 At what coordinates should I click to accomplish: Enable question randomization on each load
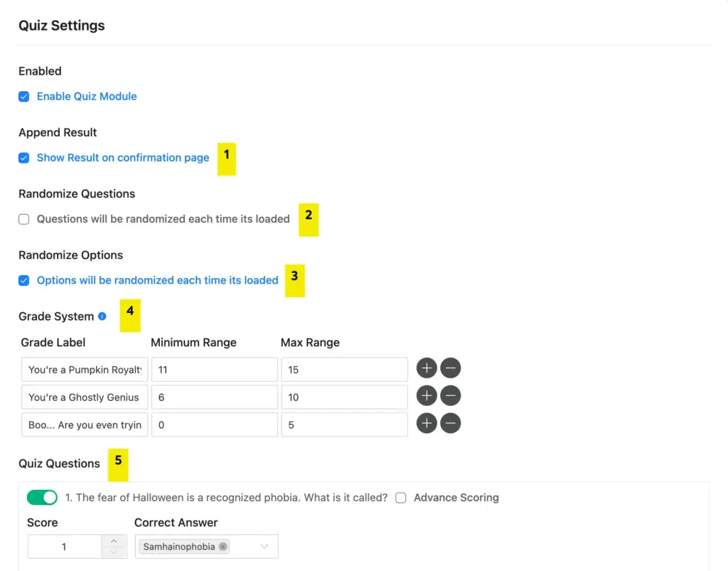[x=23, y=219]
